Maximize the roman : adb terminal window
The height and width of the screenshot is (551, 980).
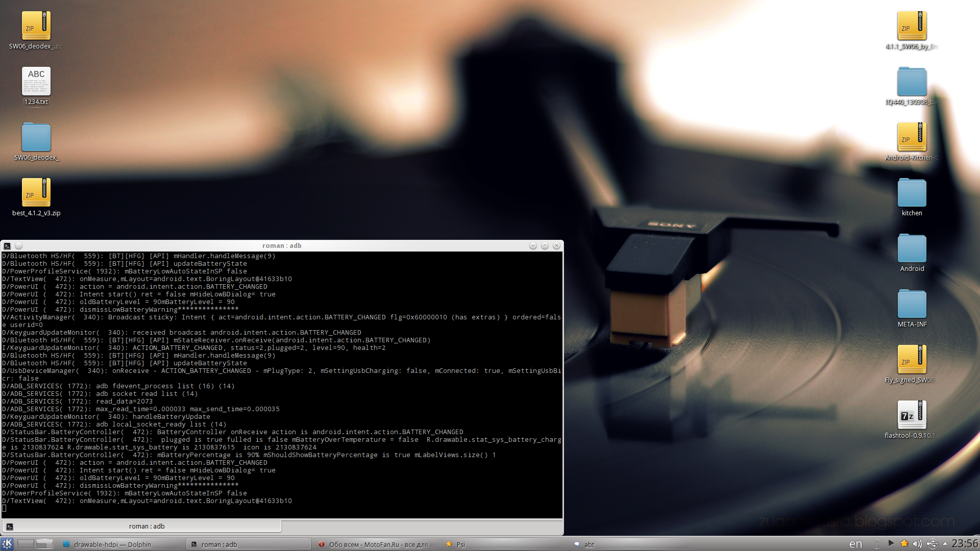[x=545, y=246]
